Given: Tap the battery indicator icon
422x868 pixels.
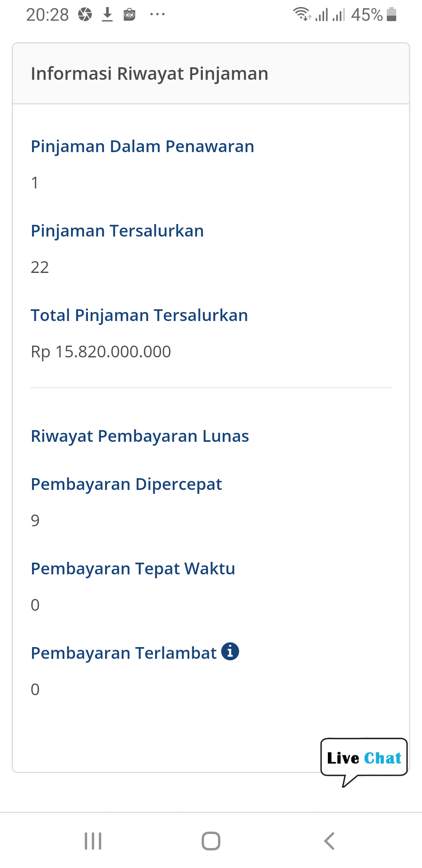Looking at the screenshot, I should 391,14.
